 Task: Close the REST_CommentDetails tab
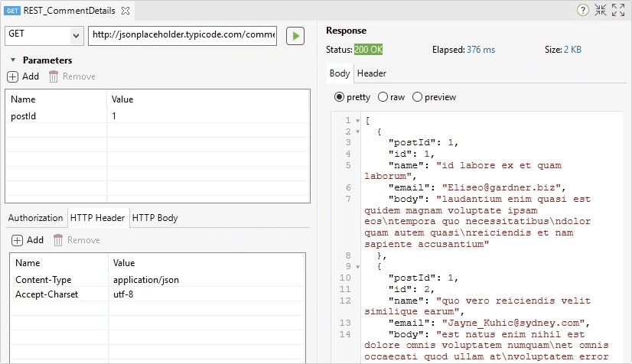[x=125, y=11]
